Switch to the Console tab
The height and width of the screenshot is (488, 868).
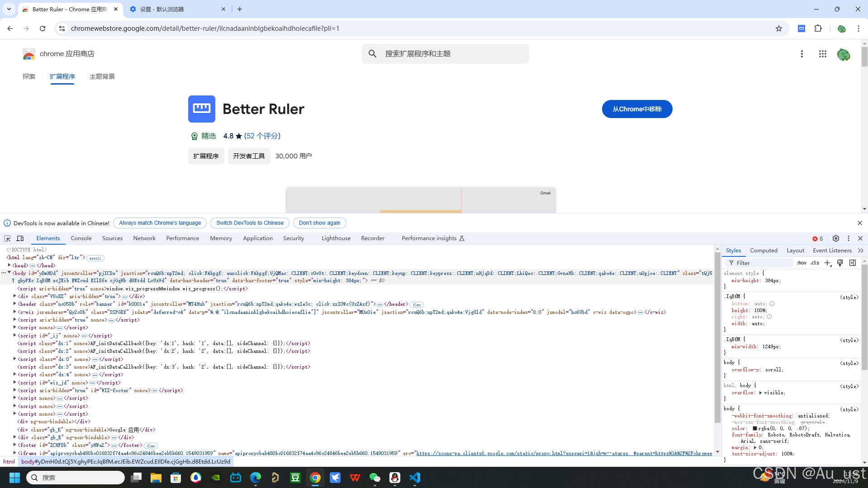click(x=81, y=238)
